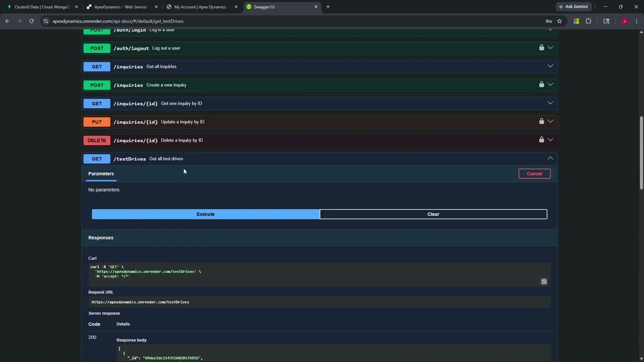Reload the Swagger UI page
The width and height of the screenshot is (644, 362).
click(x=31, y=21)
